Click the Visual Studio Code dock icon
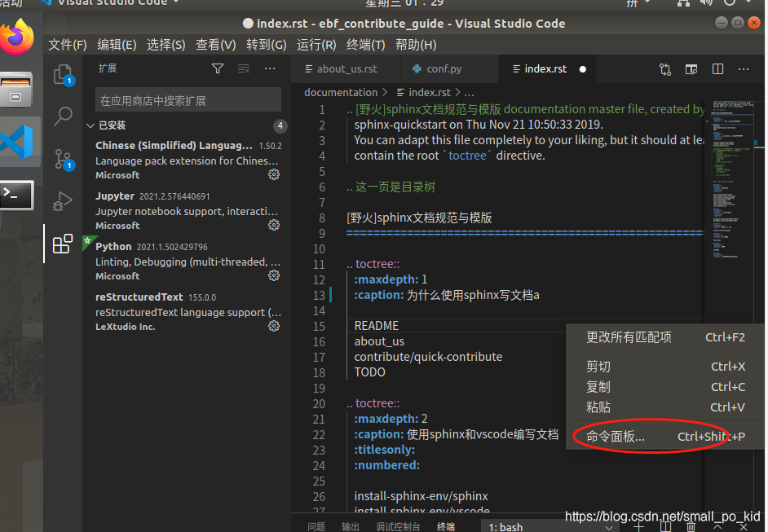Image resolution: width=768 pixels, height=532 pixels. [x=18, y=142]
